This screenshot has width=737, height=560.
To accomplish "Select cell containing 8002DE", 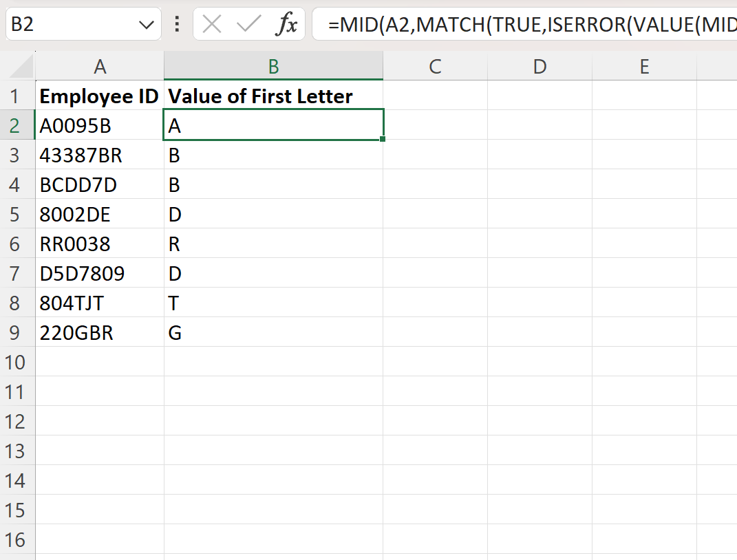I will coord(100,214).
